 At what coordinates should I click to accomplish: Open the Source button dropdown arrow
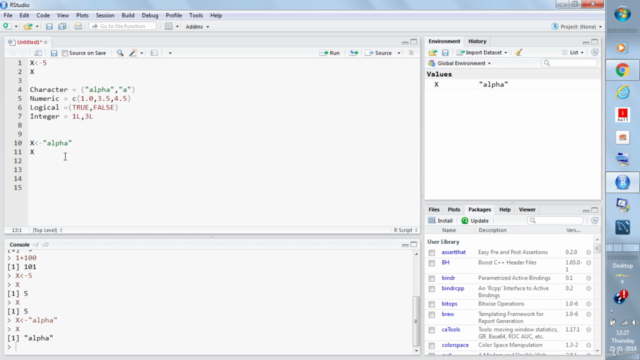click(x=399, y=53)
